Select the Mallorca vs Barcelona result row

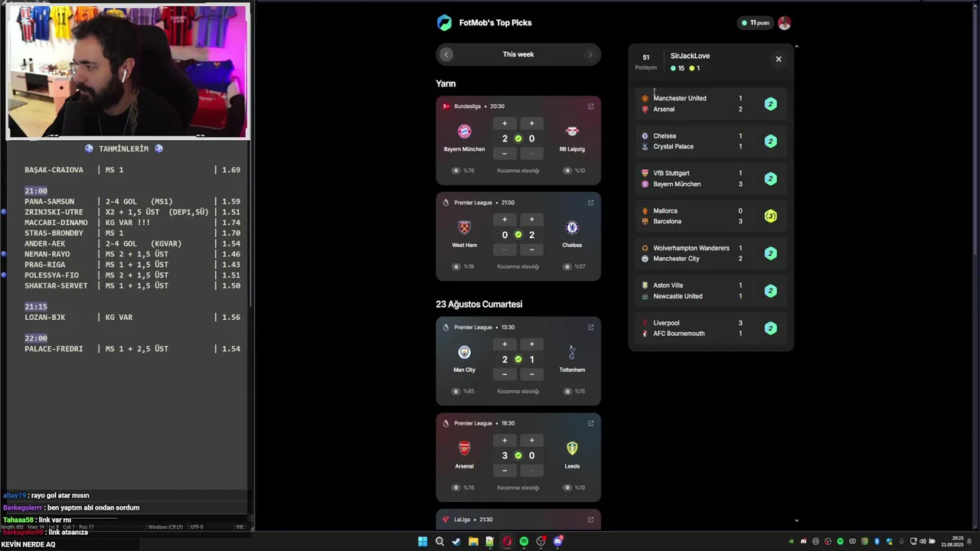point(711,217)
